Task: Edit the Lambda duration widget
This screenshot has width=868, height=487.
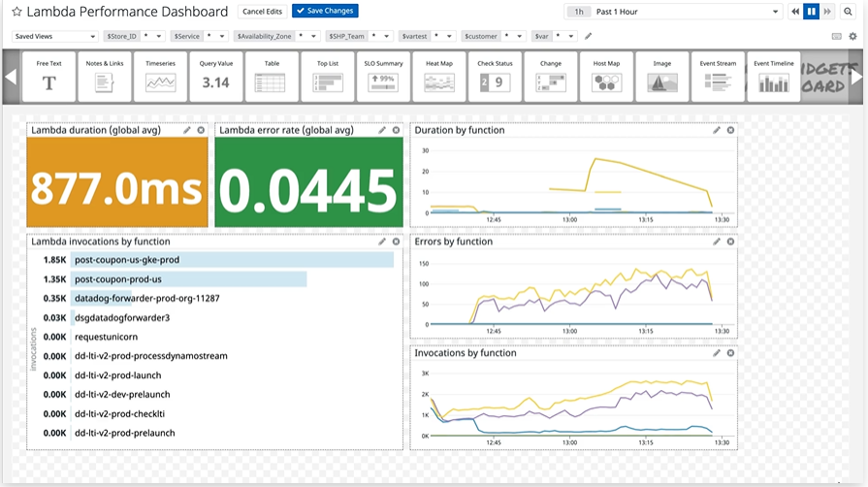Action: tap(187, 130)
